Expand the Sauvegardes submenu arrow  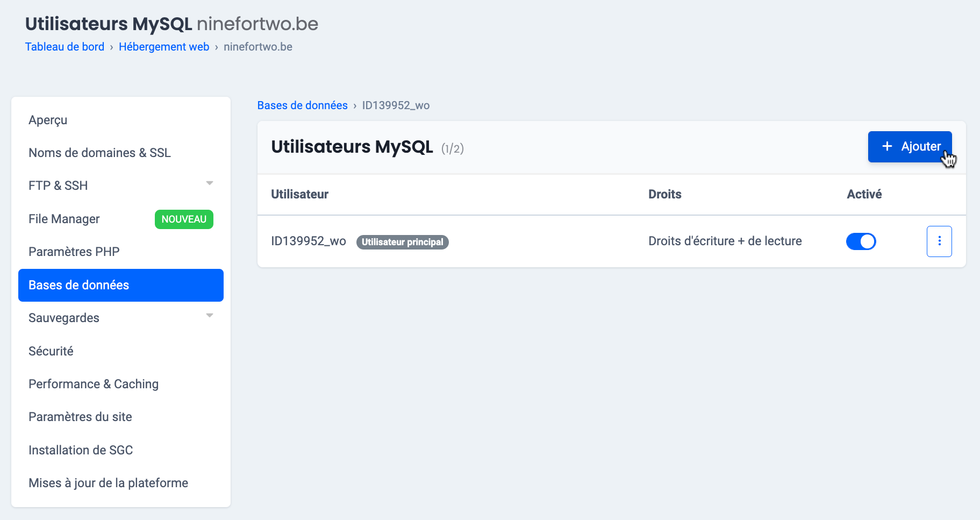coord(210,316)
